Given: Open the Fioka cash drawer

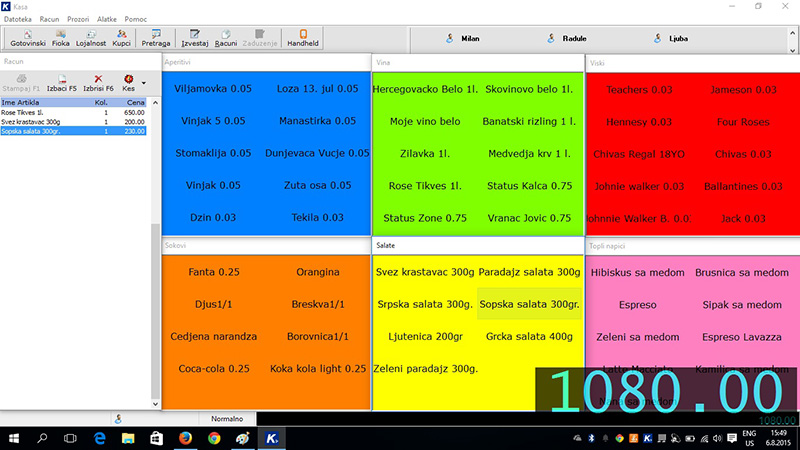Looking at the screenshot, I should click(x=60, y=38).
